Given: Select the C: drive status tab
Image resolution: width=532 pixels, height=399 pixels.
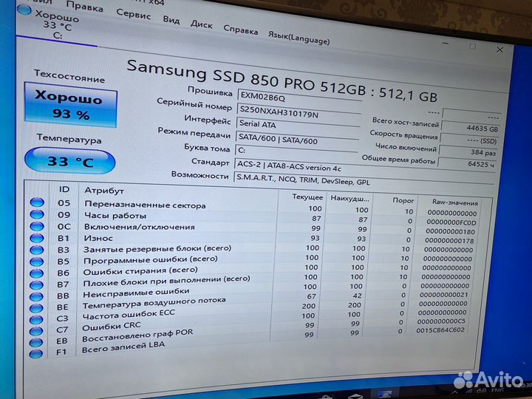Looking at the screenshot, I should (57, 25).
